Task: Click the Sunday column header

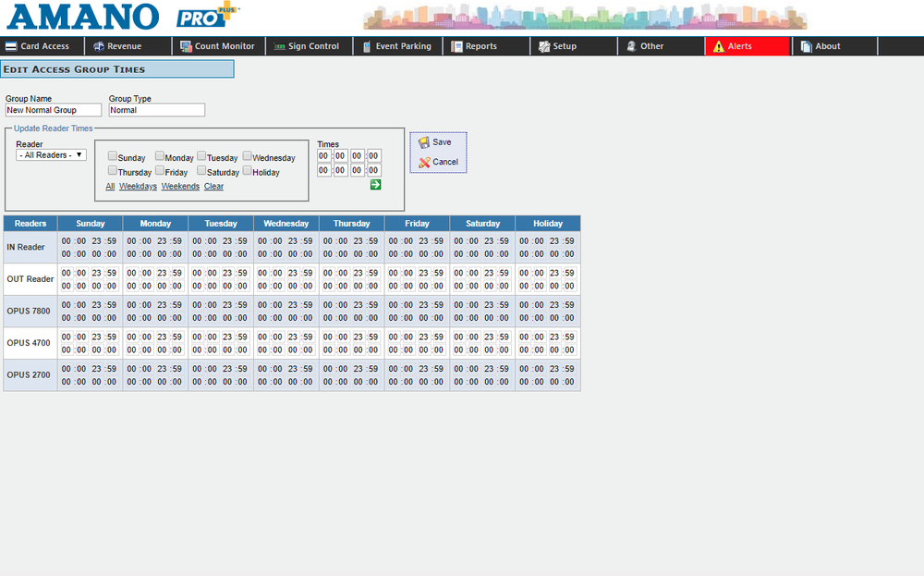Action: pyautogui.click(x=91, y=224)
